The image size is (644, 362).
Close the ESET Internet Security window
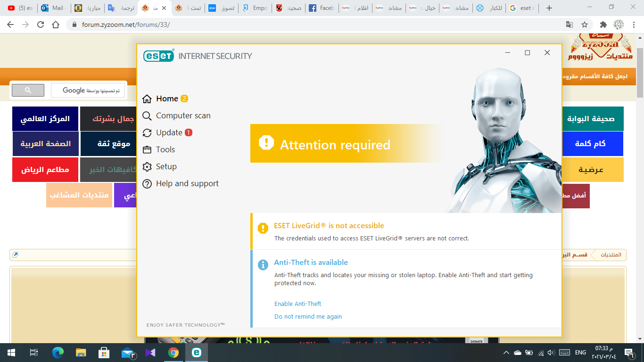click(547, 53)
